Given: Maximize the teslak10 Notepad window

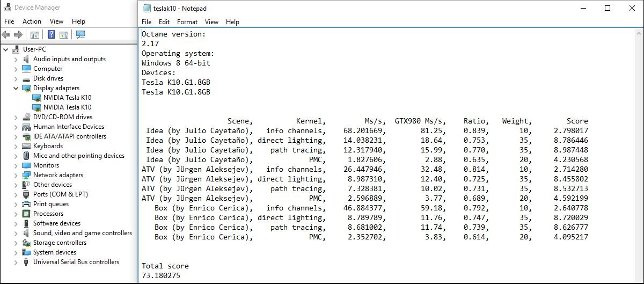Looking at the screenshot, I should click(608, 8).
